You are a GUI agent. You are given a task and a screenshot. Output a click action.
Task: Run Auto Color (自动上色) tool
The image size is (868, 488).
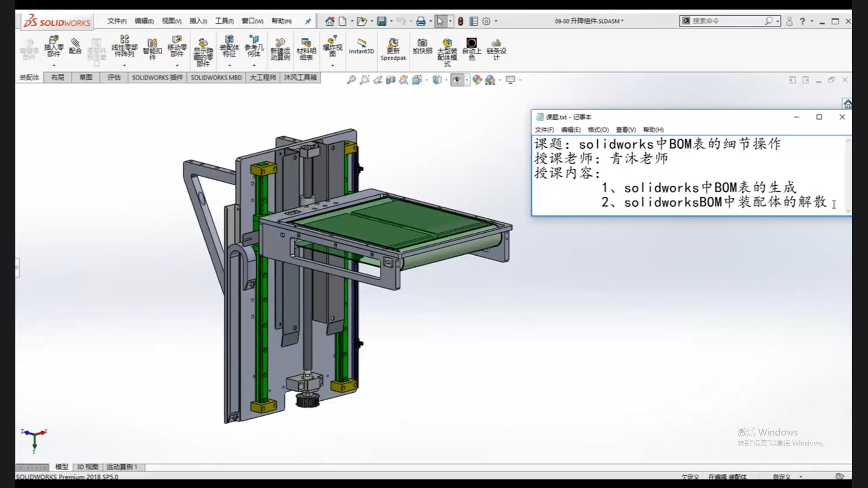tap(472, 49)
